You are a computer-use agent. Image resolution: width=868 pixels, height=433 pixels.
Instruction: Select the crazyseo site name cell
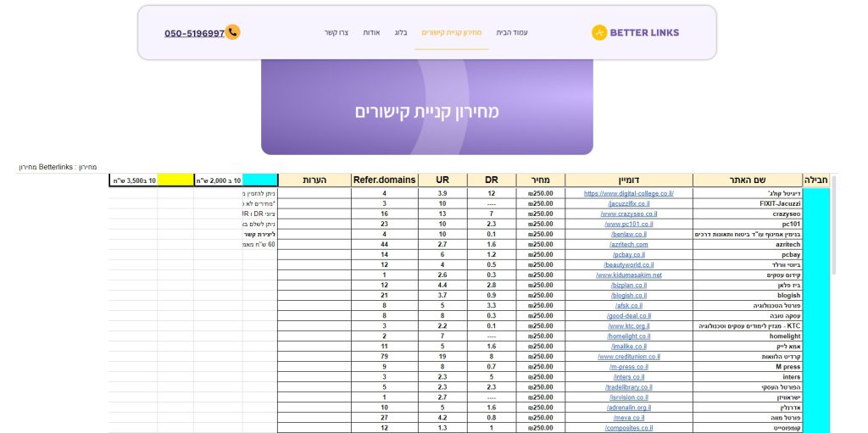pos(748,214)
